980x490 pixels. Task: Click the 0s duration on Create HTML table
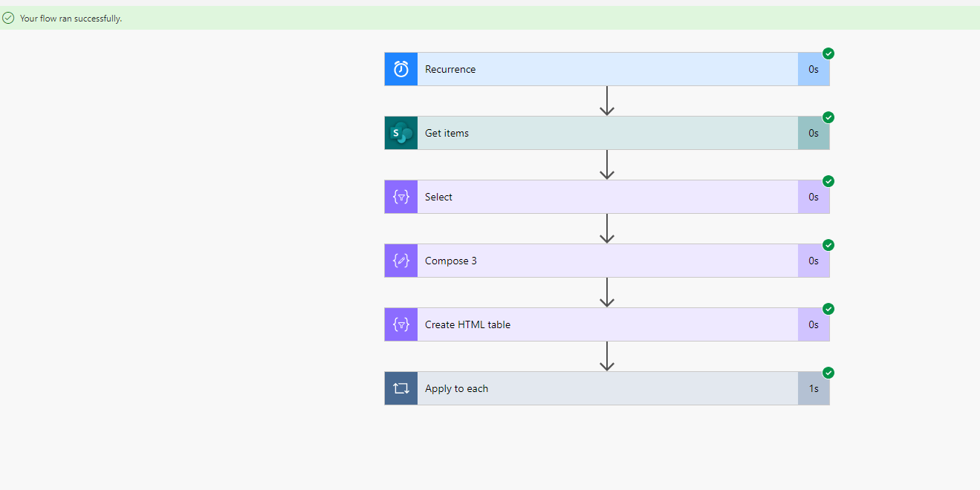point(814,324)
